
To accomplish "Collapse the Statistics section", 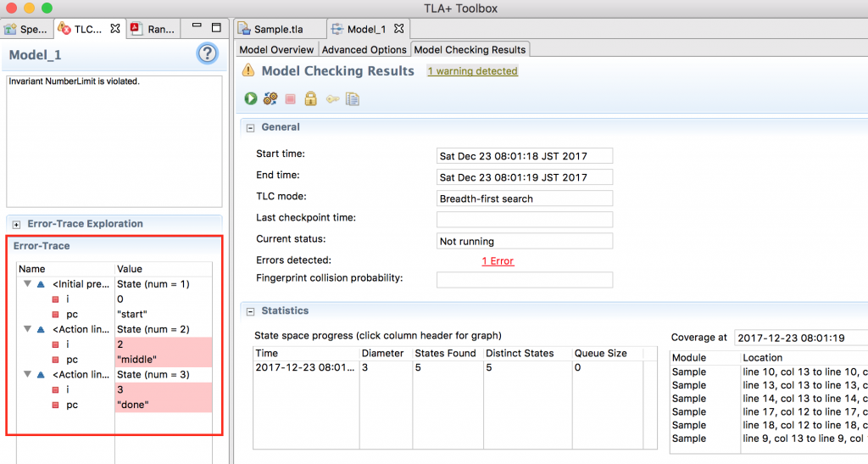I will (x=250, y=311).
